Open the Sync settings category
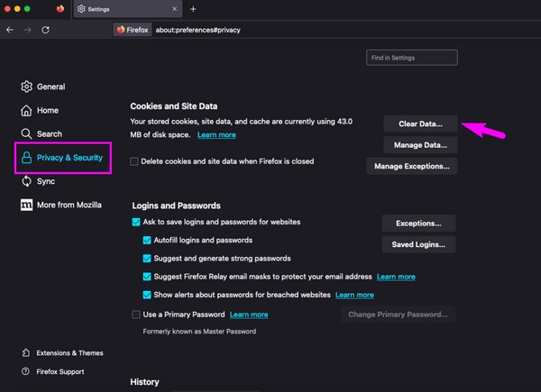Viewport: 541px width, 392px height. pyautogui.click(x=38, y=181)
